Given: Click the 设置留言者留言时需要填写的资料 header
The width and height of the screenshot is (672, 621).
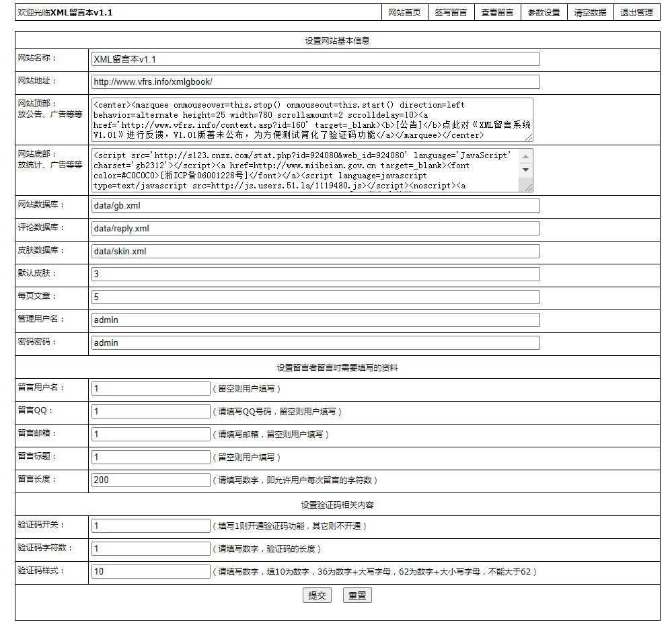Looking at the screenshot, I should [337, 368].
